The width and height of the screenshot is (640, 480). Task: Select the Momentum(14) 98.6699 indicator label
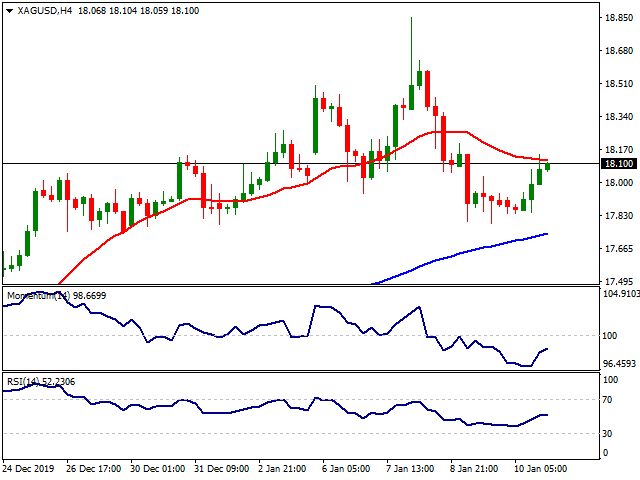tap(56, 296)
